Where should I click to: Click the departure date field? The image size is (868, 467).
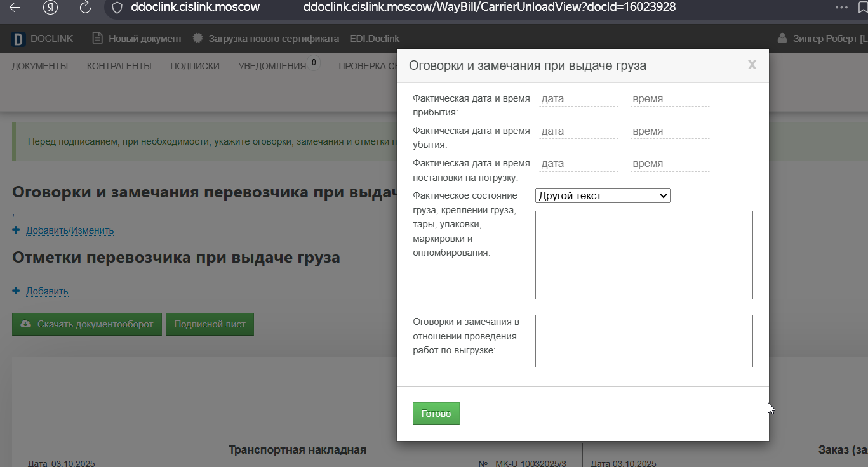[578, 131]
